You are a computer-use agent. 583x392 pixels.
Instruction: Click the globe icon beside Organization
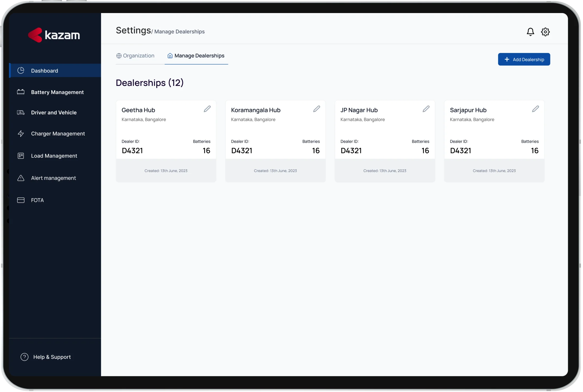point(119,56)
